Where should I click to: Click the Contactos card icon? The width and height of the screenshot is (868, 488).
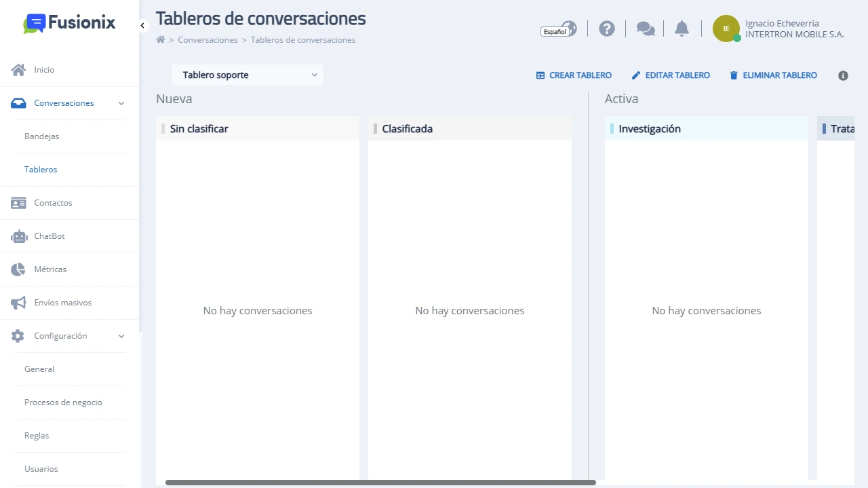pyautogui.click(x=18, y=203)
